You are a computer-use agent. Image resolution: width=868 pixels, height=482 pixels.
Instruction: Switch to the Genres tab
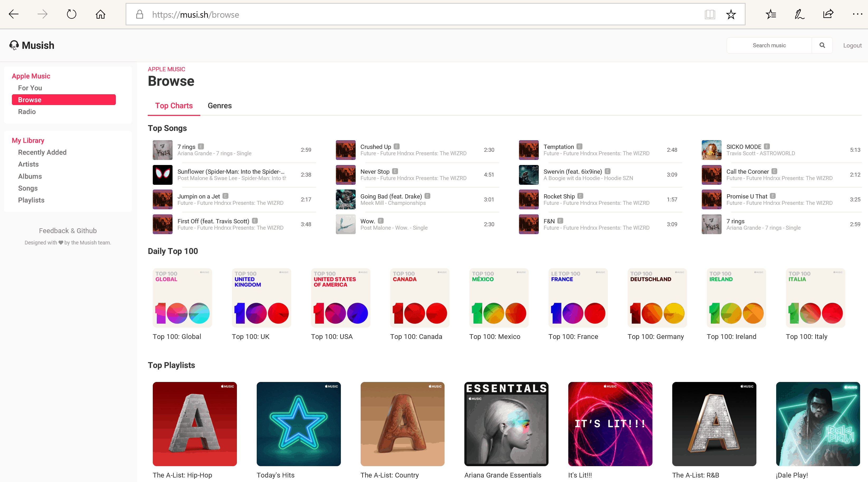[219, 106]
